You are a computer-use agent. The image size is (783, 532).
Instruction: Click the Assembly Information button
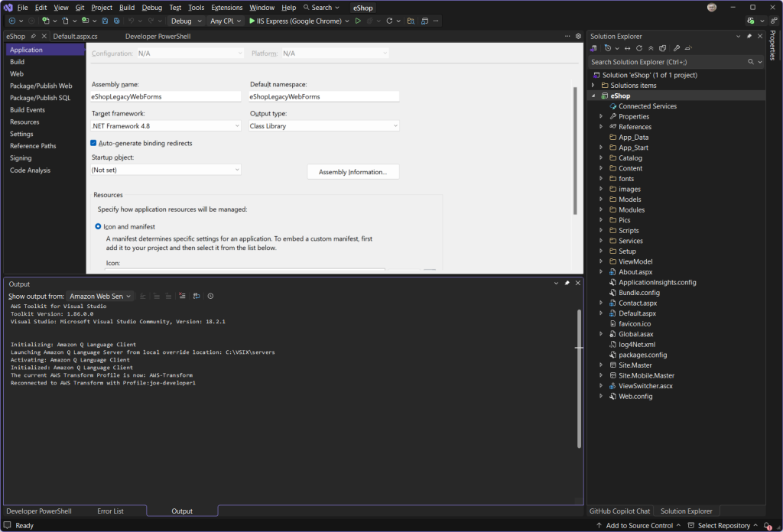point(353,171)
